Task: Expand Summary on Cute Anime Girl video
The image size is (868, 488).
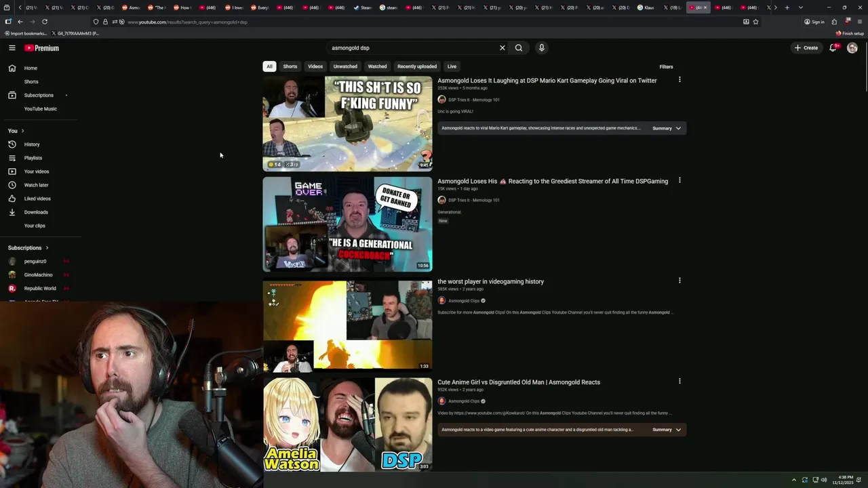Action: [667, 430]
